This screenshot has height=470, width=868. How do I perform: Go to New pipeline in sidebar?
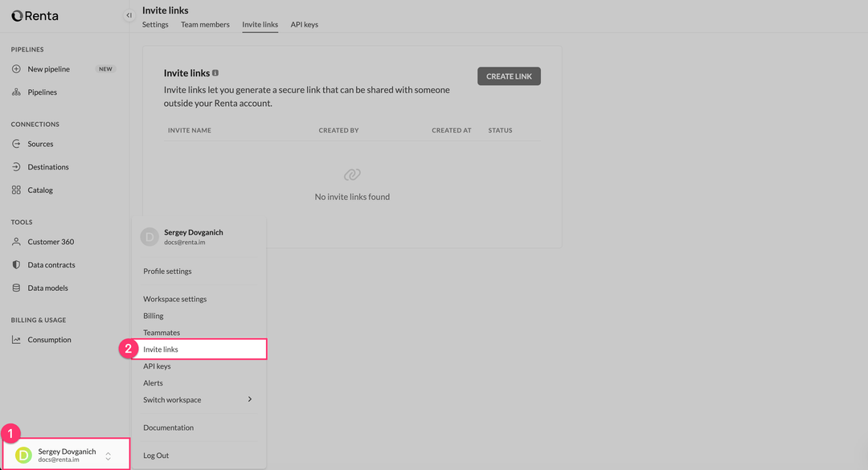(49, 68)
